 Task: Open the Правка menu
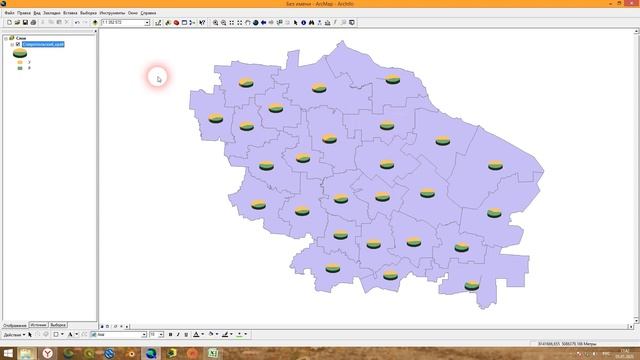24,13
